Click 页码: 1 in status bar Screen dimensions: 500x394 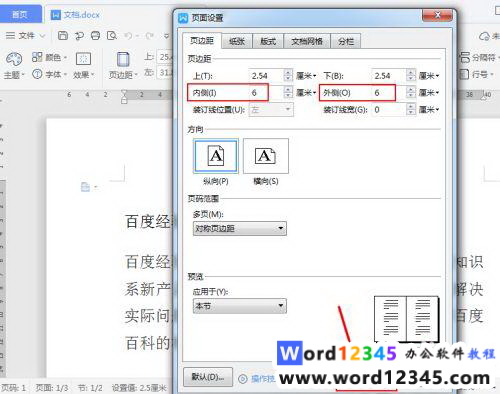click(14, 388)
